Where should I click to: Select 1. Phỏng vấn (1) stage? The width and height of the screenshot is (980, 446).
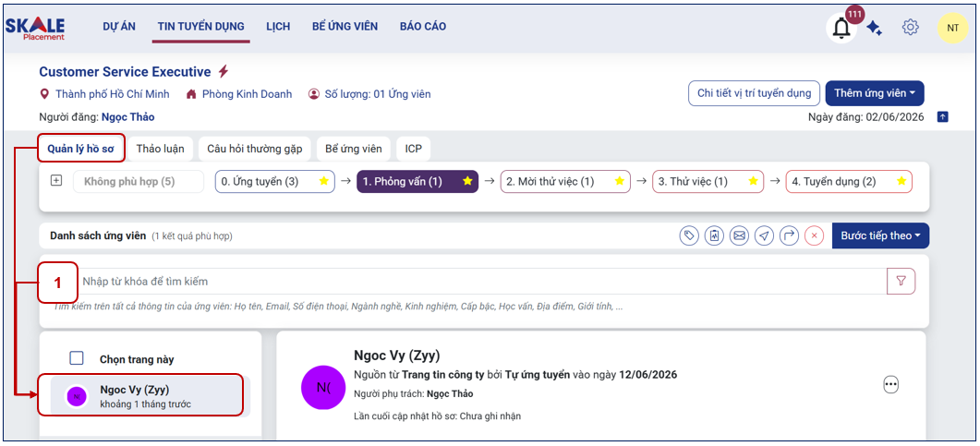(417, 182)
